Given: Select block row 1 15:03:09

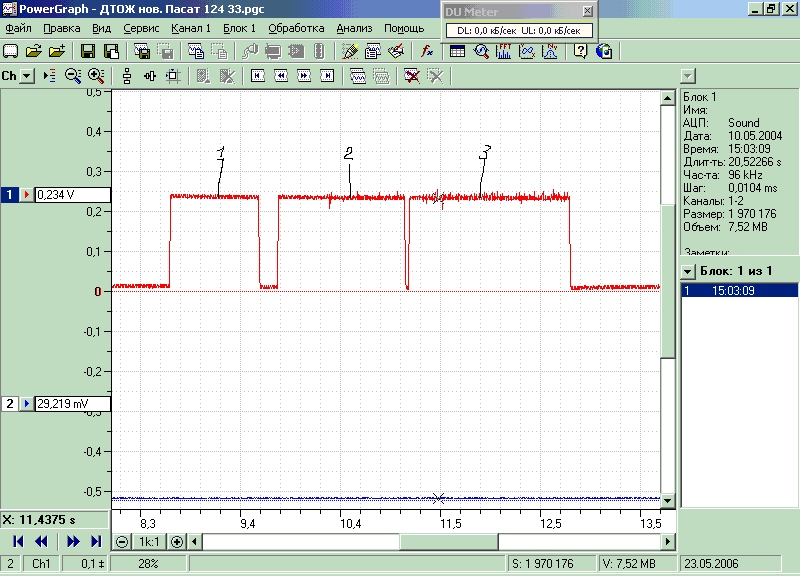Looking at the screenshot, I should (x=739, y=291).
